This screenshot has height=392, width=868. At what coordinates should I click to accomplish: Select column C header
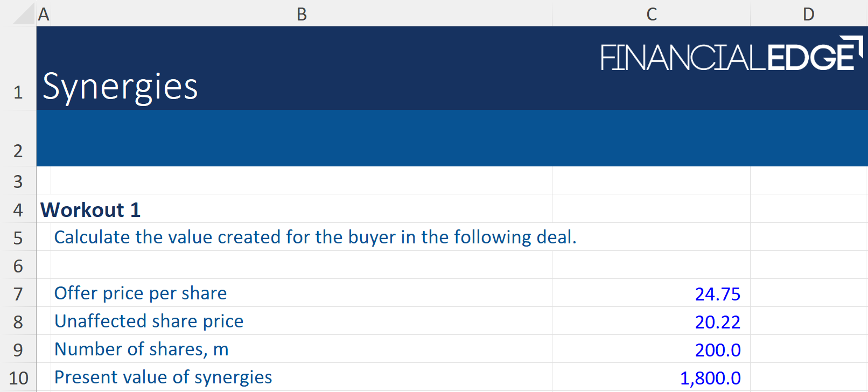[651, 14]
